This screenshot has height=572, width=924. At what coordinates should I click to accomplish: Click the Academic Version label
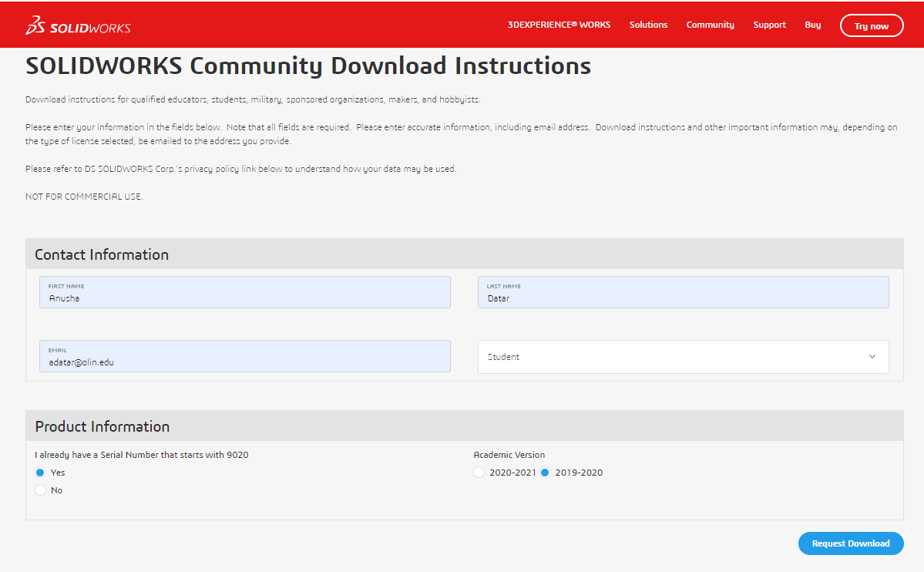(509, 455)
